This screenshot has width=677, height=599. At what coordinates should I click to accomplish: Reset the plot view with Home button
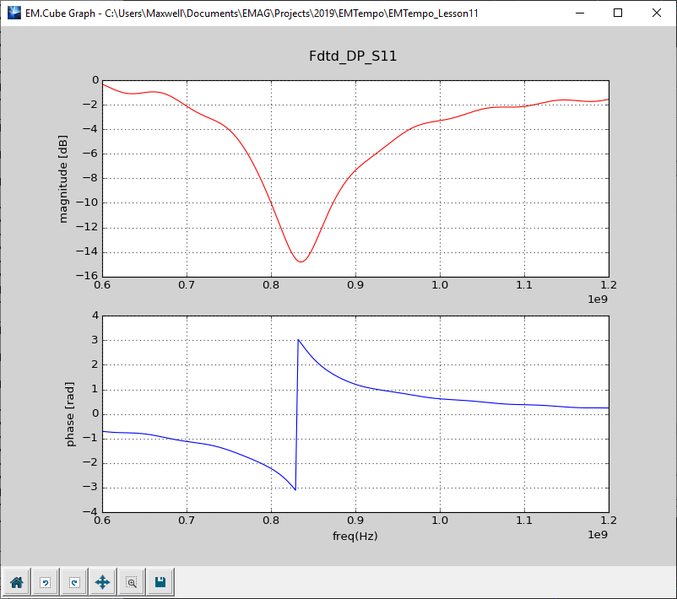point(17,581)
